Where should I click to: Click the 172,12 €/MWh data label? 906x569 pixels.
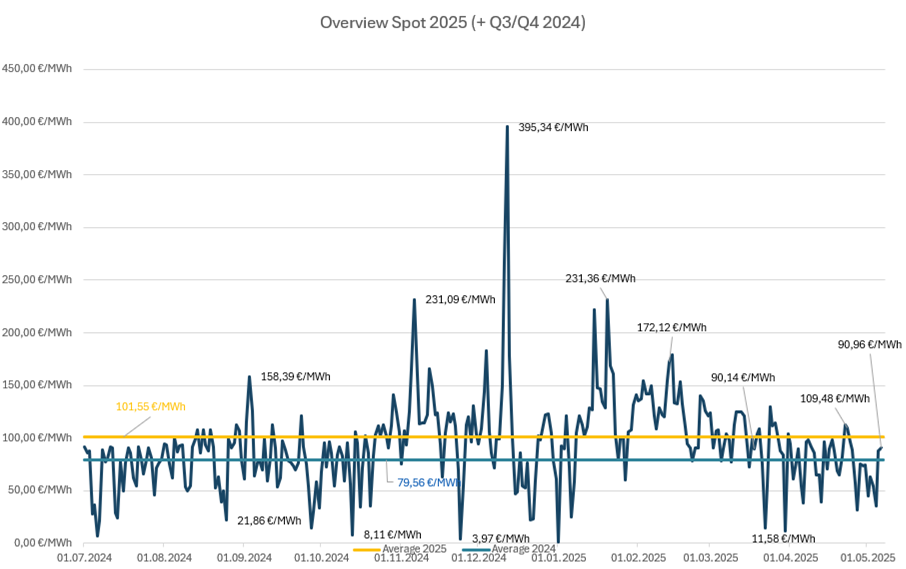tap(671, 327)
